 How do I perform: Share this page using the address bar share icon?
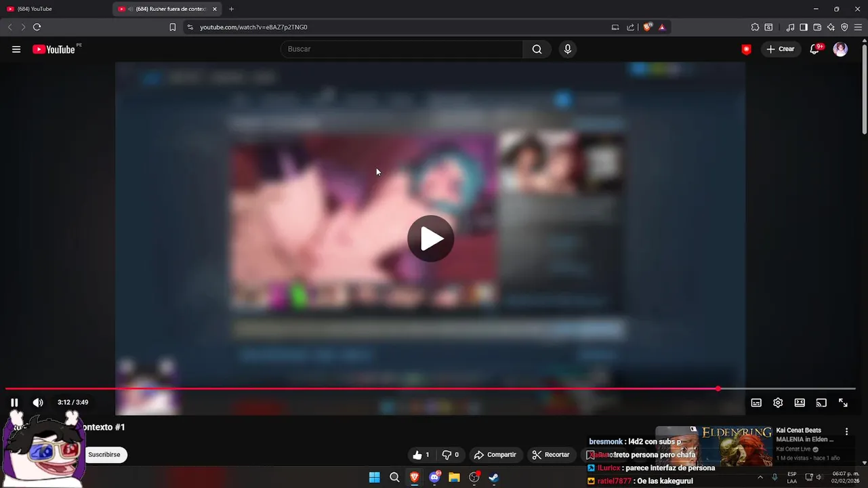(x=631, y=27)
